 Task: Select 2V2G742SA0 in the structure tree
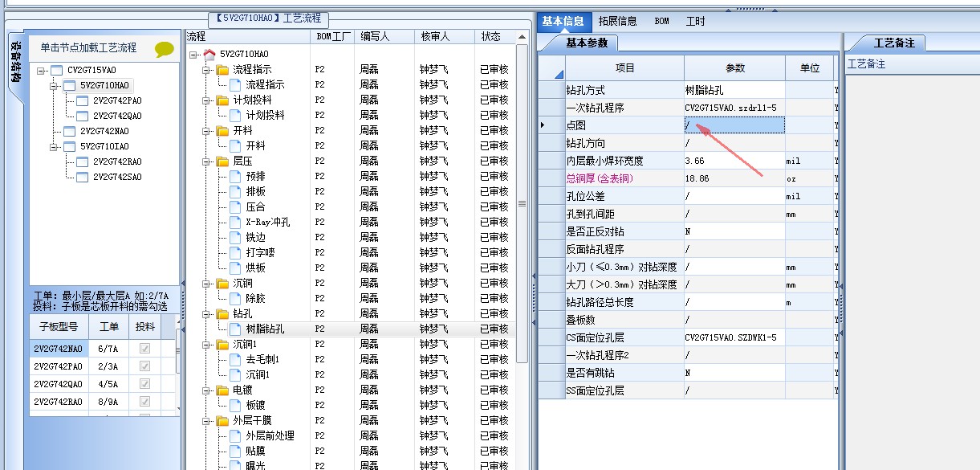(116, 177)
